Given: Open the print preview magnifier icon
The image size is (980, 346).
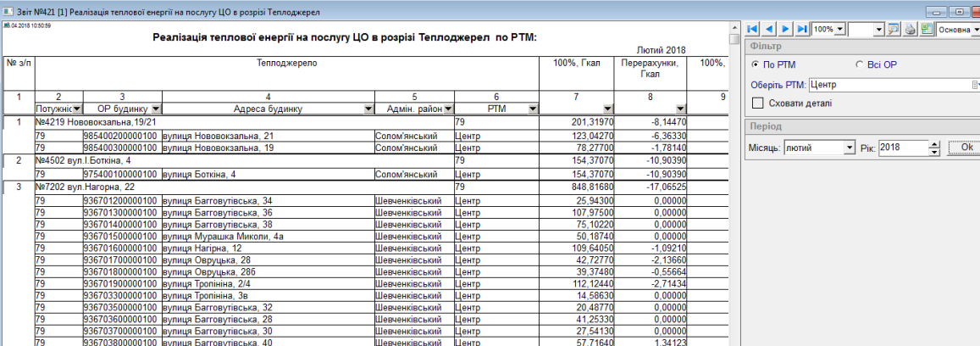Looking at the screenshot, I should [x=894, y=29].
